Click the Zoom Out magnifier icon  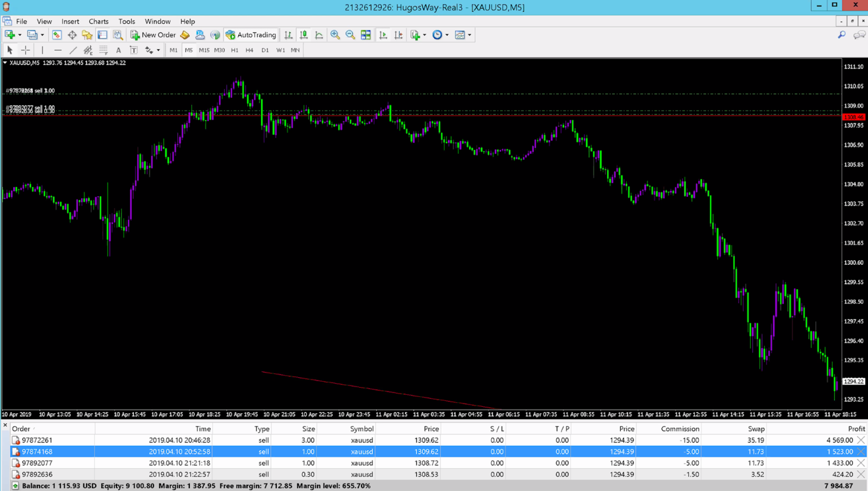tap(350, 35)
